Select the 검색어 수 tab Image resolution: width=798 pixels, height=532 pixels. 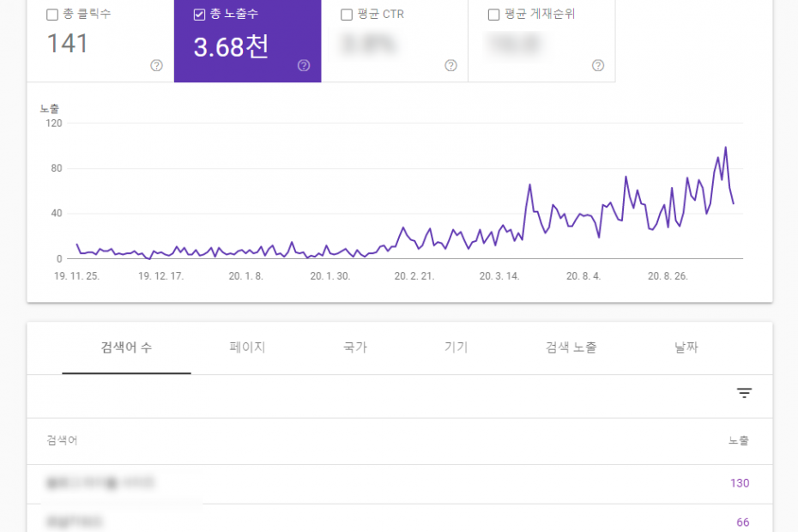(x=126, y=348)
